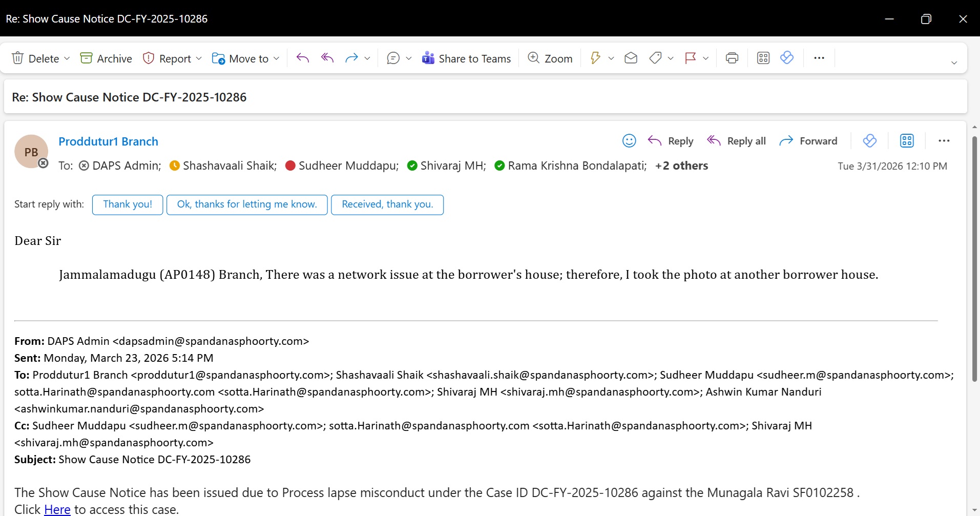Image resolution: width=980 pixels, height=516 pixels.
Task: Click the Share to Teams icon
Action: point(428,58)
